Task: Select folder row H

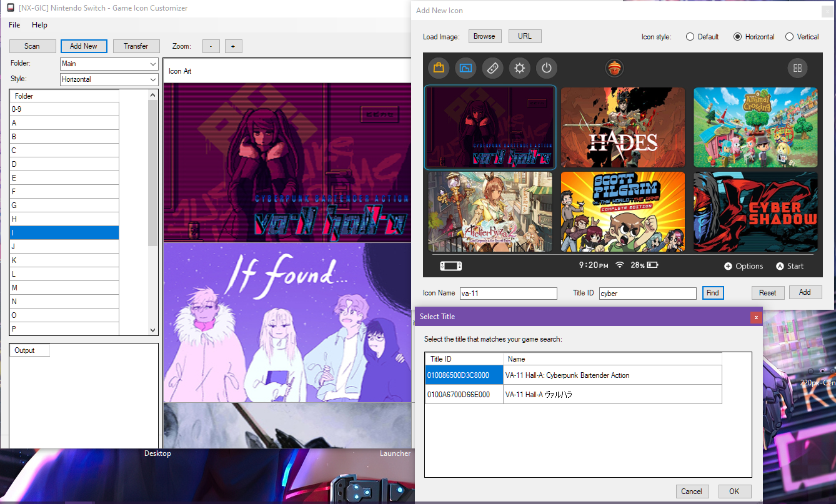Action: pyautogui.click(x=64, y=219)
